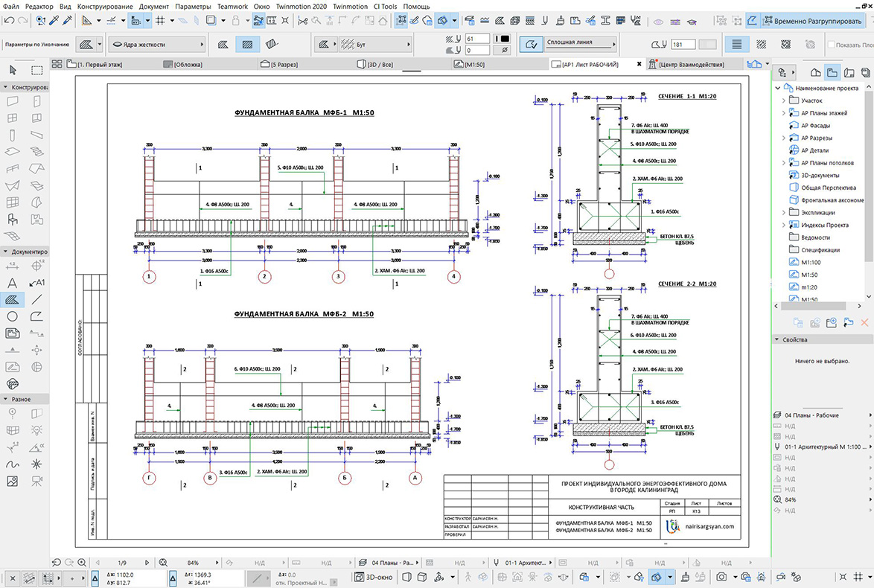Expand the АР Планы этажей folder

tap(784, 113)
